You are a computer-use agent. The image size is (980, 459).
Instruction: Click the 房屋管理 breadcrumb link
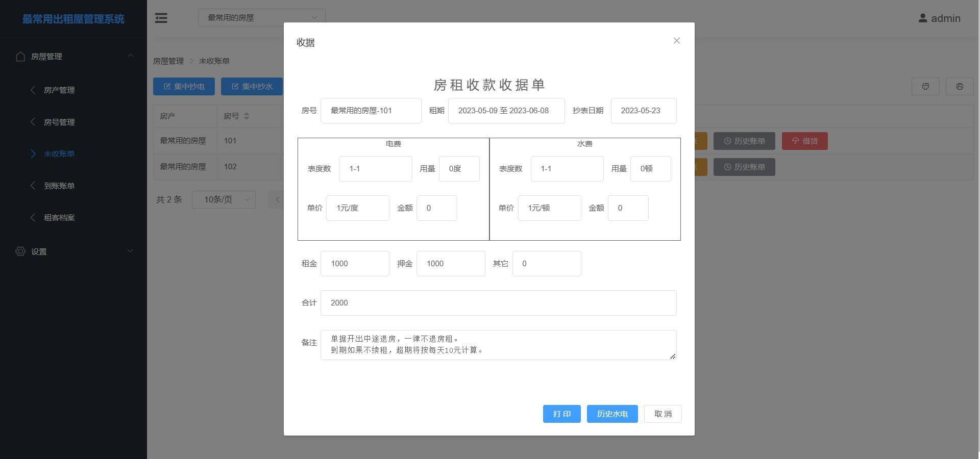click(168, 61)
